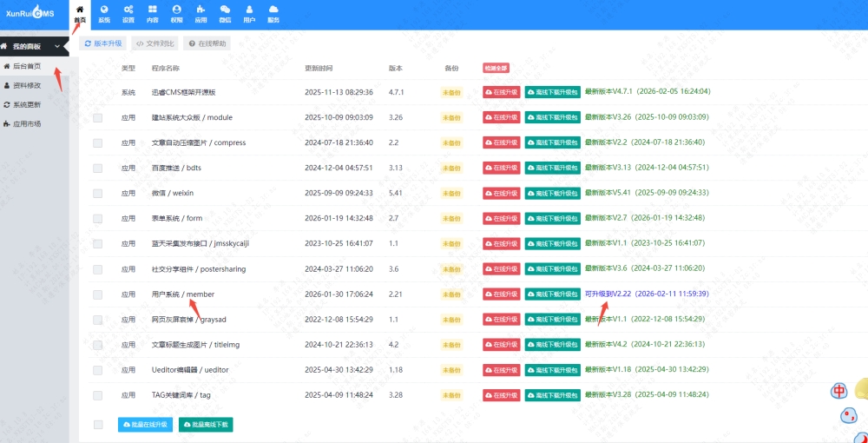
Task: Open the 用户 person icon in top navigation
Action: (249, 12)
